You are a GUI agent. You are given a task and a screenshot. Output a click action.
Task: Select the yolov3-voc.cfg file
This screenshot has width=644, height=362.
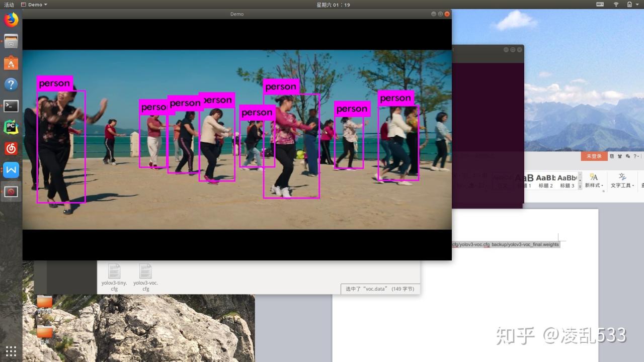(145, 278)
